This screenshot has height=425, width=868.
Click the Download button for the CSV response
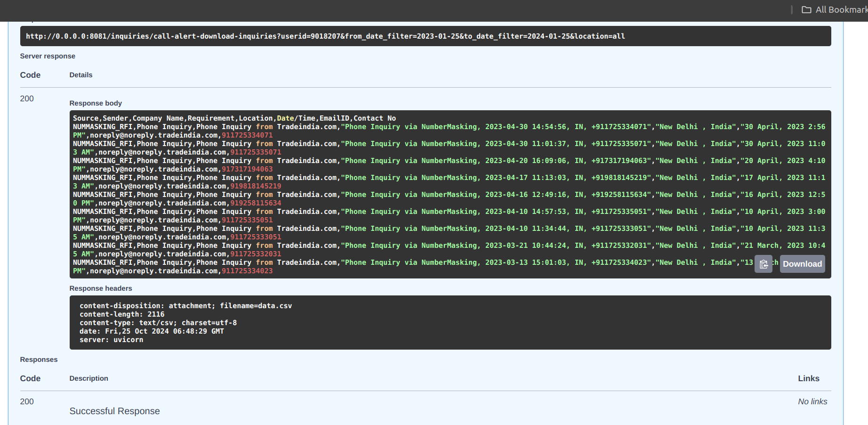(x=802, y=264)
